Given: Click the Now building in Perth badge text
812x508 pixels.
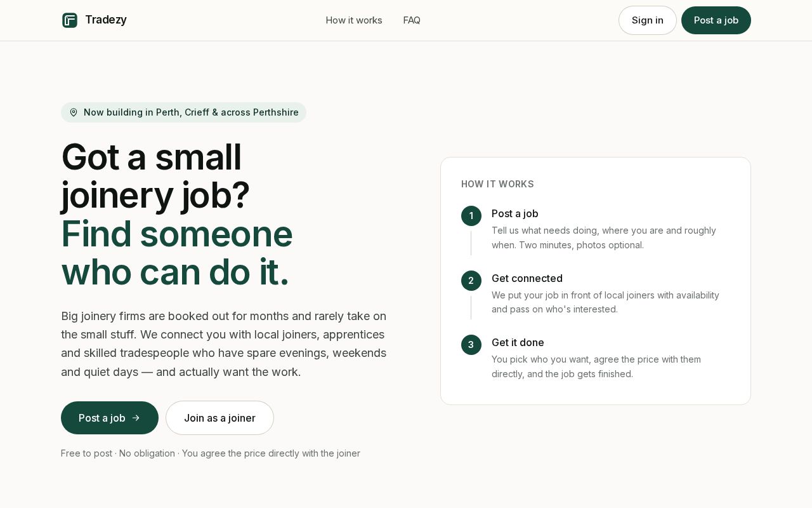Looking at the screenshot, I should click(191, 112).
